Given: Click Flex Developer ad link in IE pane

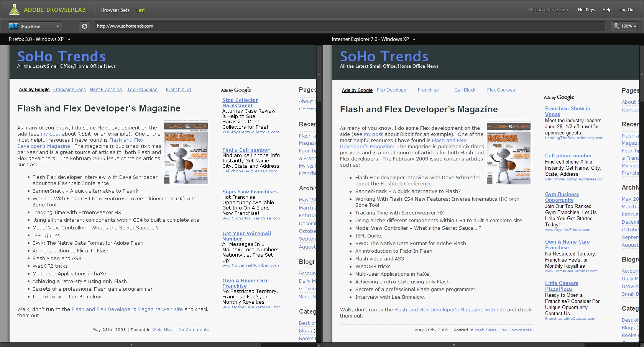Looking at the screenshot, I should pos(392,90).
